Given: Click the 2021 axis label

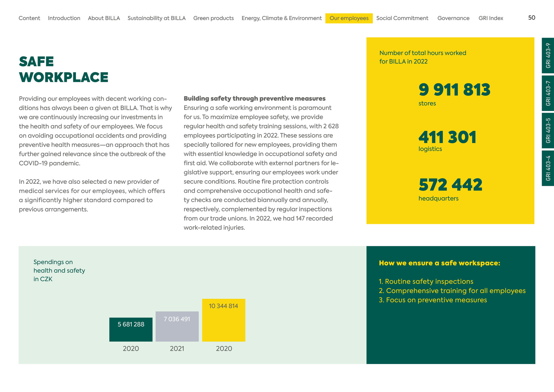Looking at the screenshot, I should (x=177, y=349).
